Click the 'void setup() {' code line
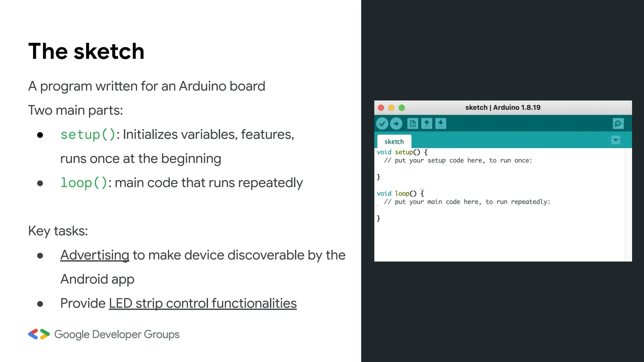644x362 pixels. pyautogui.click(x=402, y=152)
